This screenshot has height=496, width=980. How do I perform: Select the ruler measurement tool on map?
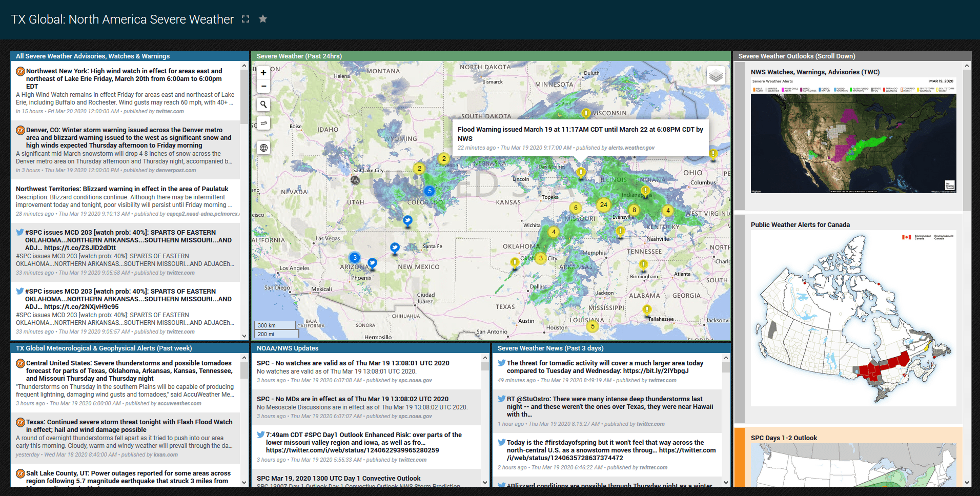coord(263,123)
